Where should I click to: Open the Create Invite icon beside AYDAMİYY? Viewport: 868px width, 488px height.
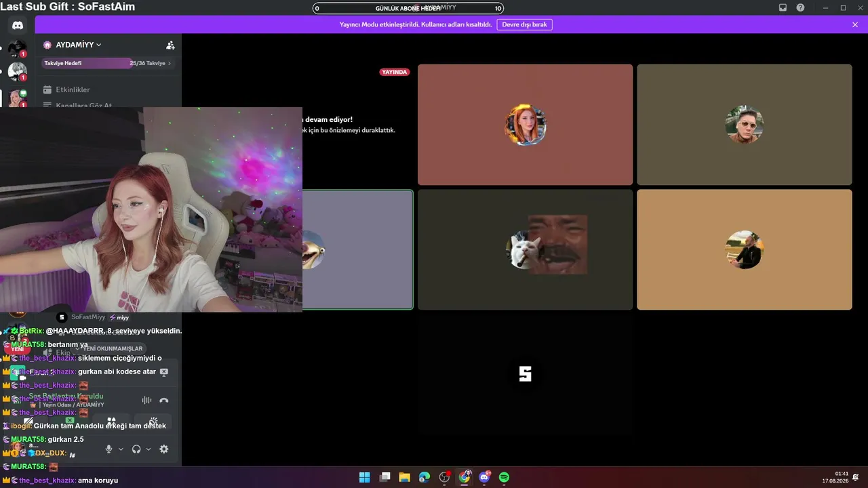[x=170, y=45]
